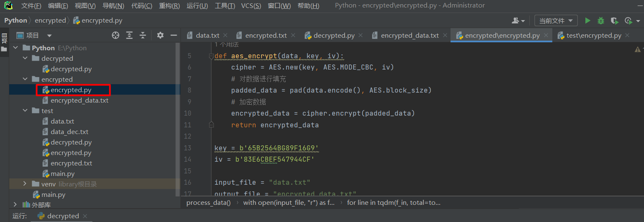Toggle fold marker on aes_encrypt function line
This screenshot has height=222, width=644.
point(211,56)
